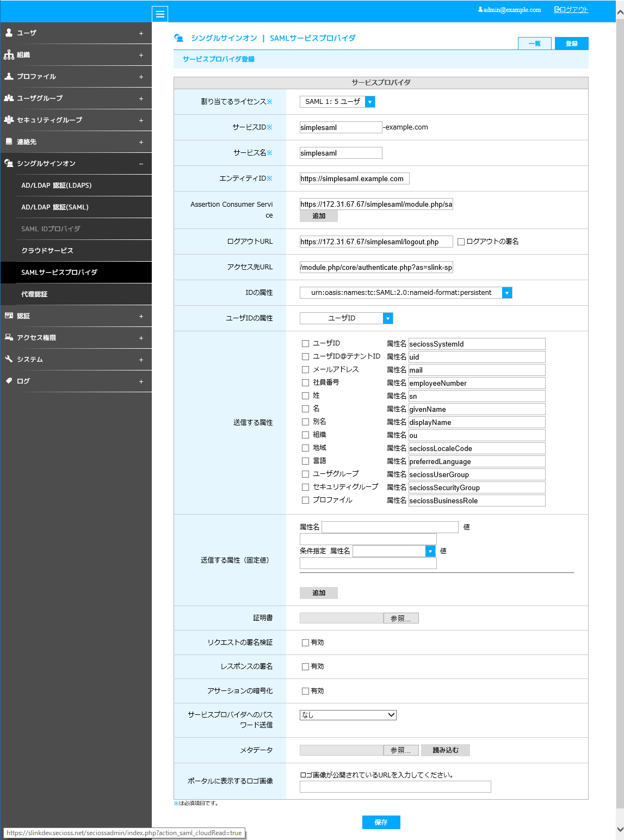Click the admin user icon in header
624x840 pixels.
click(x=480, y=9)
